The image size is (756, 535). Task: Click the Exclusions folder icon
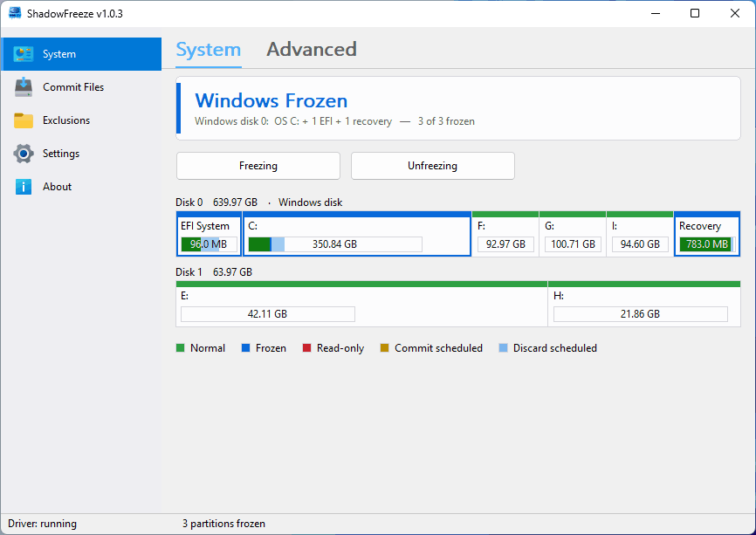[x=24, y=120]
